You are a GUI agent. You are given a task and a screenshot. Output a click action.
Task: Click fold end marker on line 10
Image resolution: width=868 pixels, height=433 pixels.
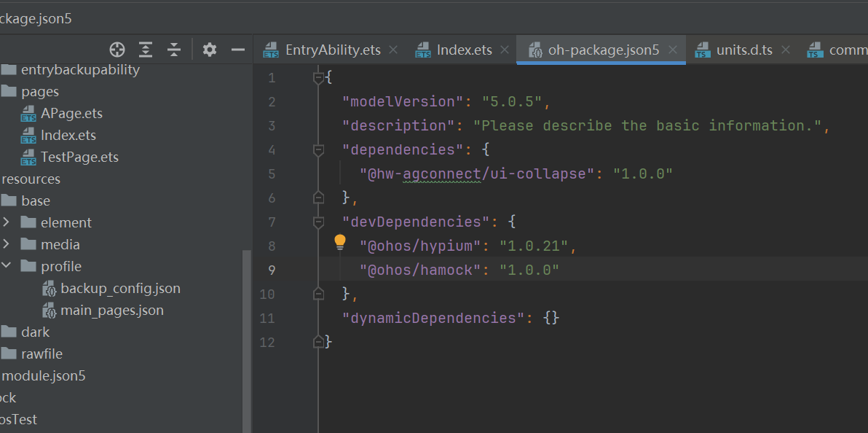click(x=318, y=293)
